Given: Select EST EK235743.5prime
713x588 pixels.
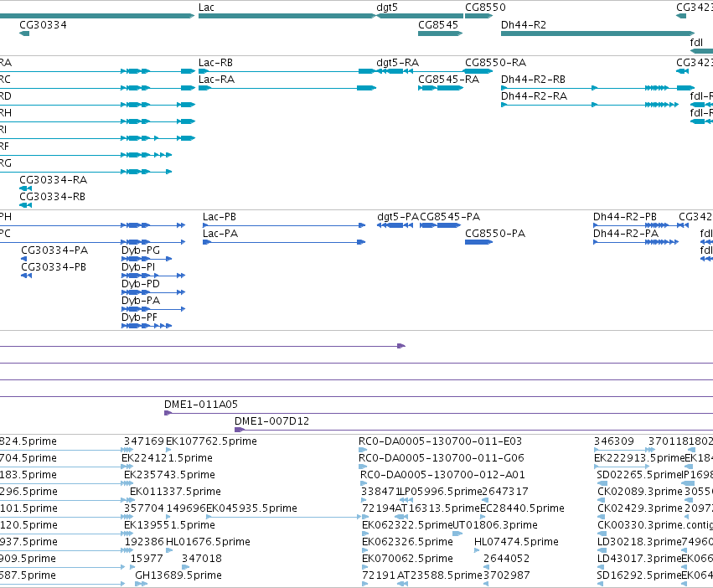Looking at the screenshot, I should coord(169,475).
